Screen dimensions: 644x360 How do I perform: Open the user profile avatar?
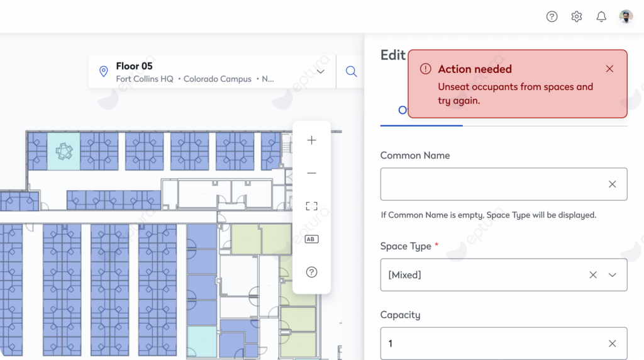coord(626,17)
